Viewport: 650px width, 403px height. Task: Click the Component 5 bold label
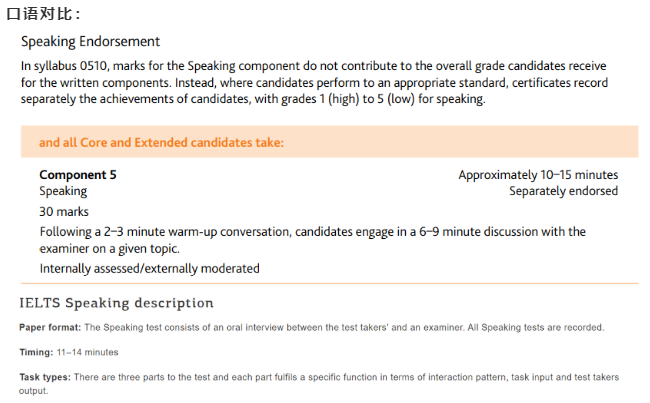pos(78,175)
